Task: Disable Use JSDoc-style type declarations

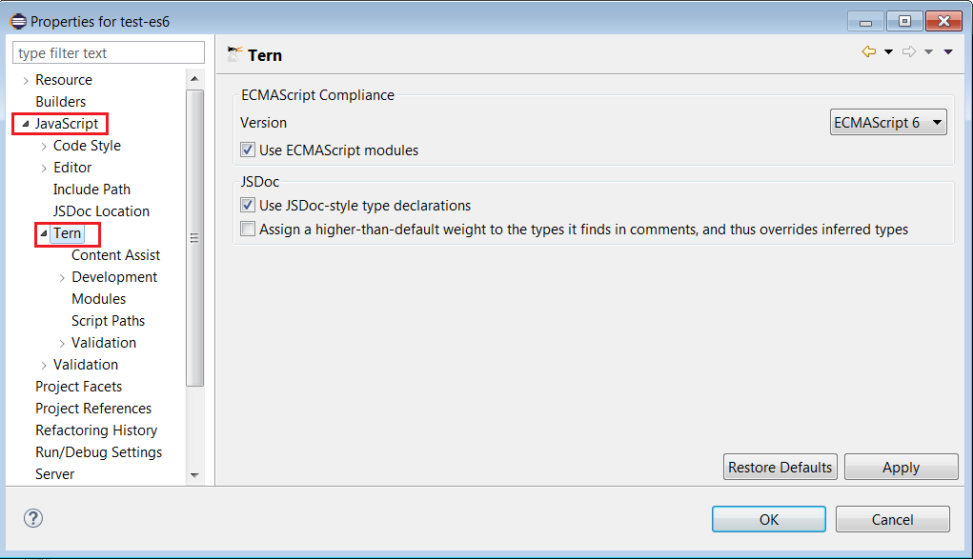Action: tap(247, 205)
